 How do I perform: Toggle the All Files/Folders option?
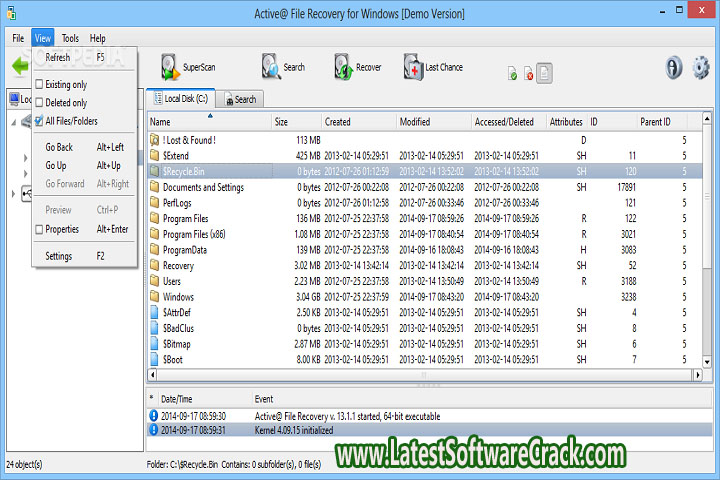pos(39,121)
